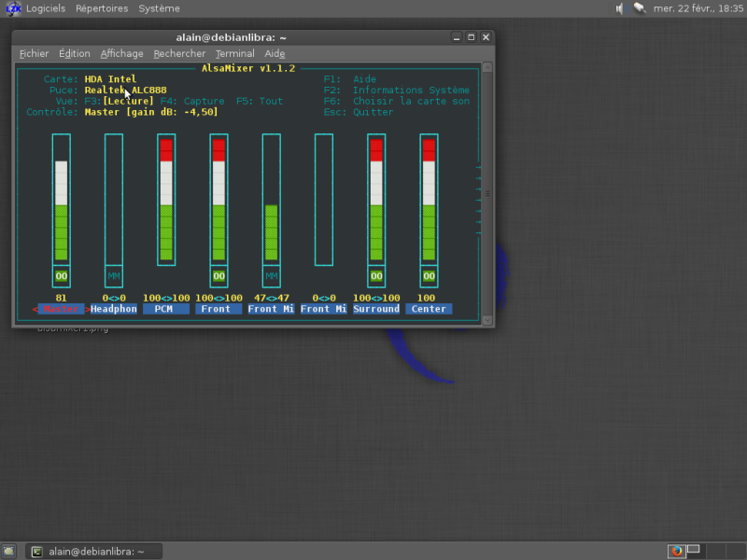Expand the Répertoires places menu

pyautogui.click(x=102, y=8)
